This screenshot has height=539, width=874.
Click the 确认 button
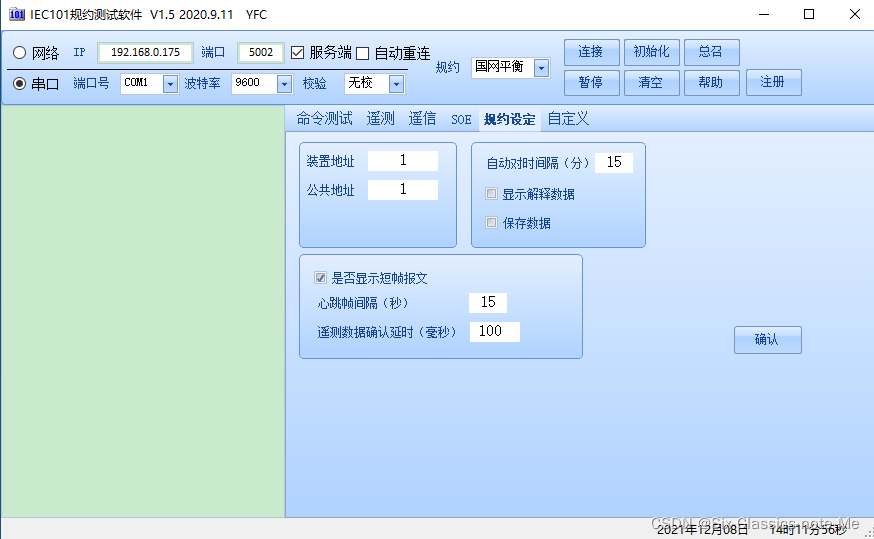coord(768,340)
